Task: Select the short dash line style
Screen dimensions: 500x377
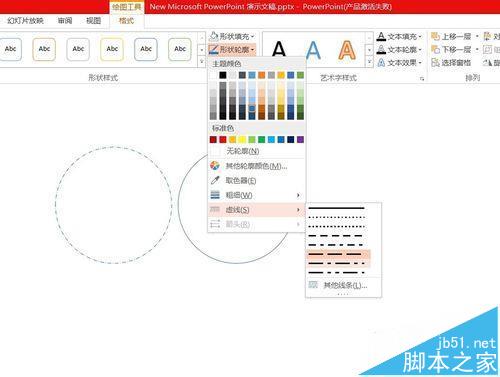Action: click(x=337, y=236)
